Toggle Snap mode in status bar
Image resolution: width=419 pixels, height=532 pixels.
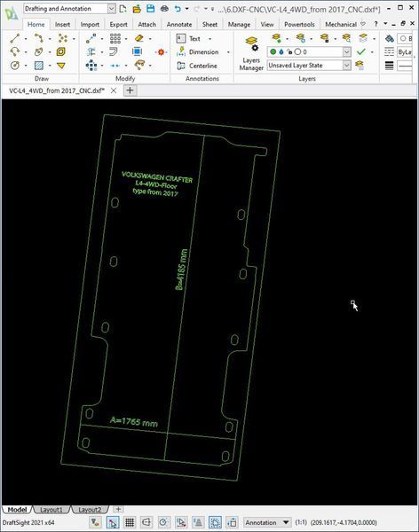coord(113,522)
